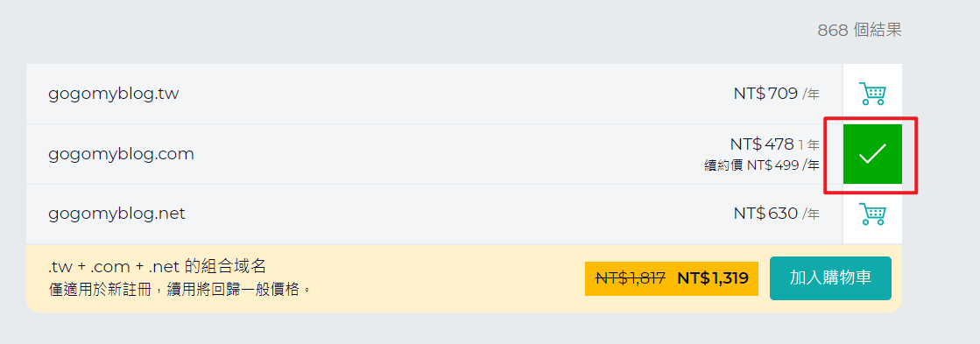980x344 pixels.
Task: Click the 868 個結果 results count
Action: [x=859, y=30]
